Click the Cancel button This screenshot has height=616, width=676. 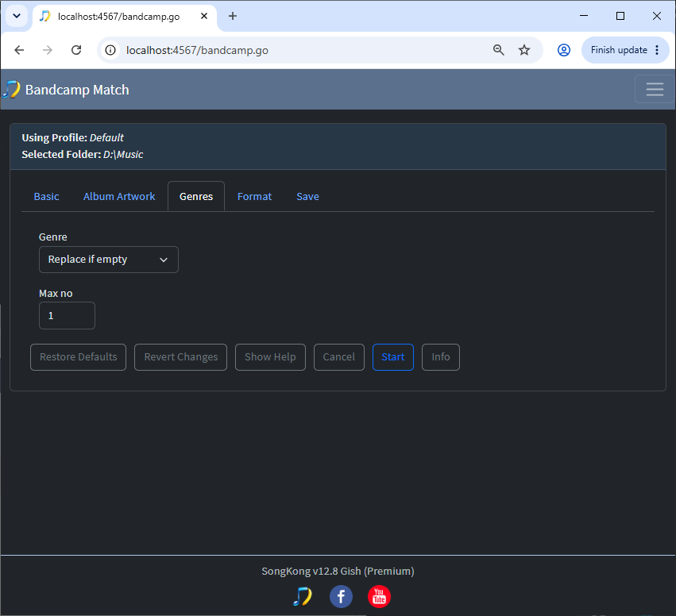[339, 357]
